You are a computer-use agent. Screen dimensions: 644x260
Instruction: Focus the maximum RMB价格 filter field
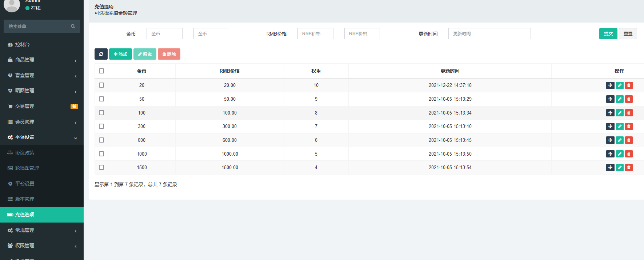[x=362, y=33]
